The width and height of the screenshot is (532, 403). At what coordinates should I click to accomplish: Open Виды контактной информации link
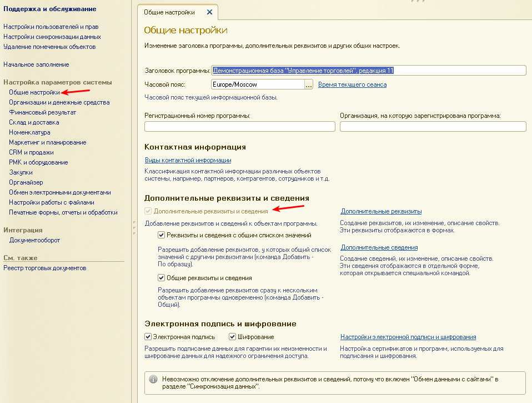180,160
